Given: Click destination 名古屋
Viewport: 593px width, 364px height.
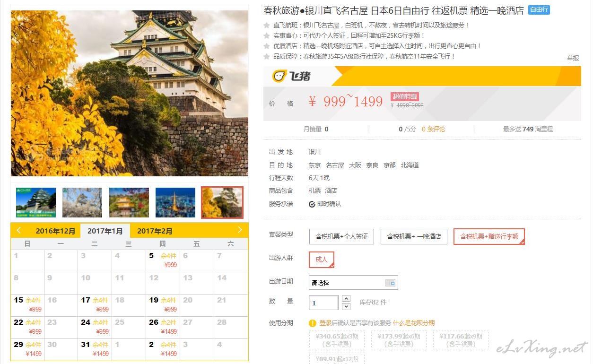Looking at the screenshot, I should click(x=335, y=165).
